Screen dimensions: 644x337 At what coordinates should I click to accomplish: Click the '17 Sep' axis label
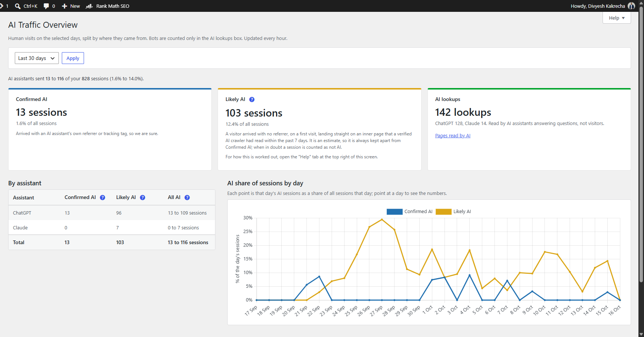pyautogui.click(x=251, y=310)
